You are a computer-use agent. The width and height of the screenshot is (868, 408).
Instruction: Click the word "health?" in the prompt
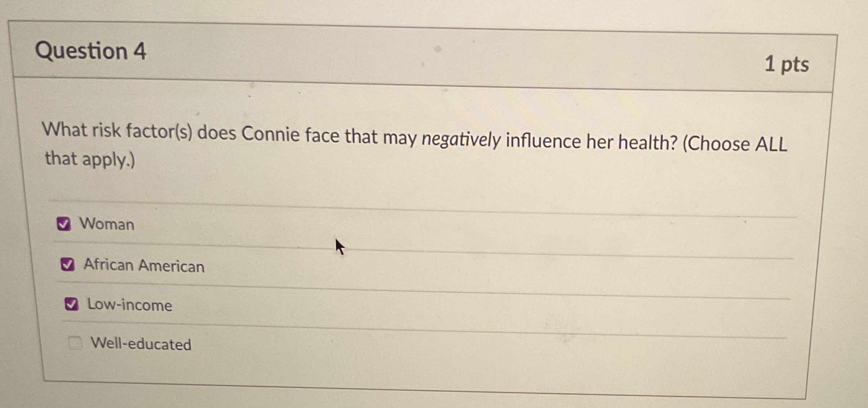[x=648, y=142]
